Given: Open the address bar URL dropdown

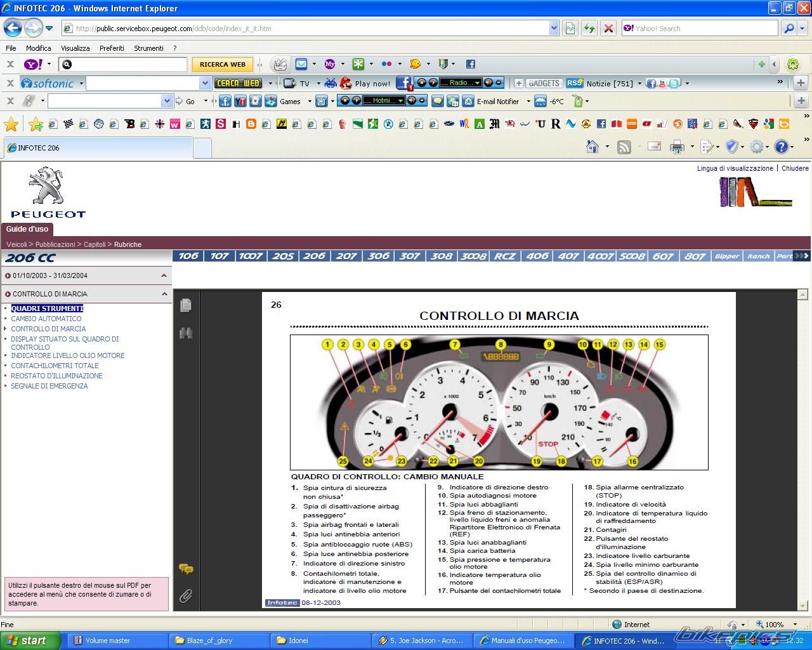Looking at the screenshot, I should [x=554, y=29].
